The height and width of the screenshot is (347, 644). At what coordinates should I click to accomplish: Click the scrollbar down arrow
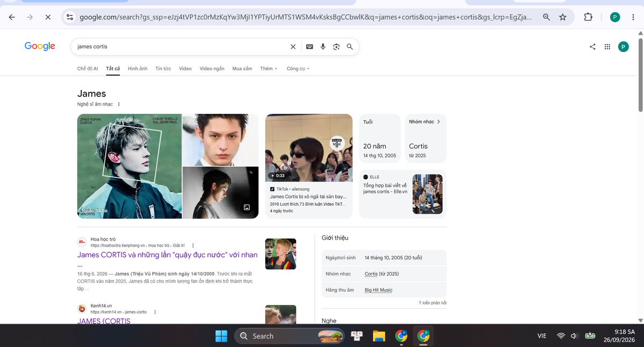click(x=640, y=320)
